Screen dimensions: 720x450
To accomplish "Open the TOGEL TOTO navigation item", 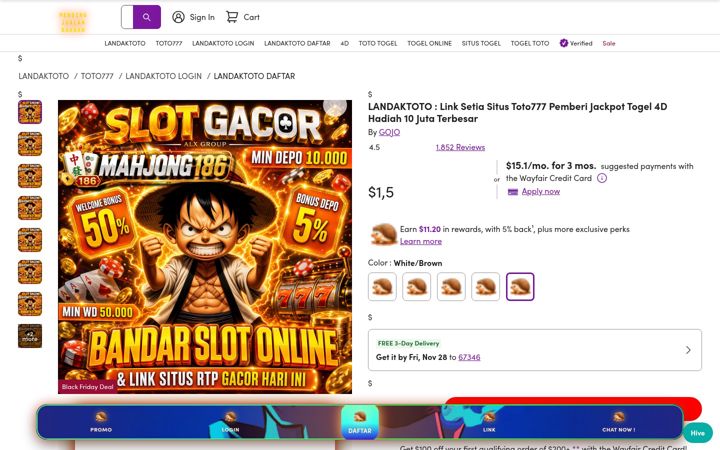I will coord(530,43).
